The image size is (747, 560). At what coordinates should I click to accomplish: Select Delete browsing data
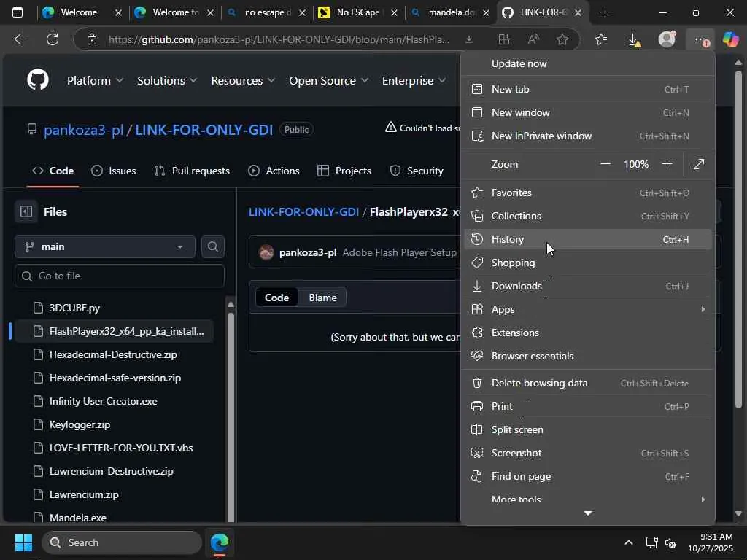coord(588,383)
